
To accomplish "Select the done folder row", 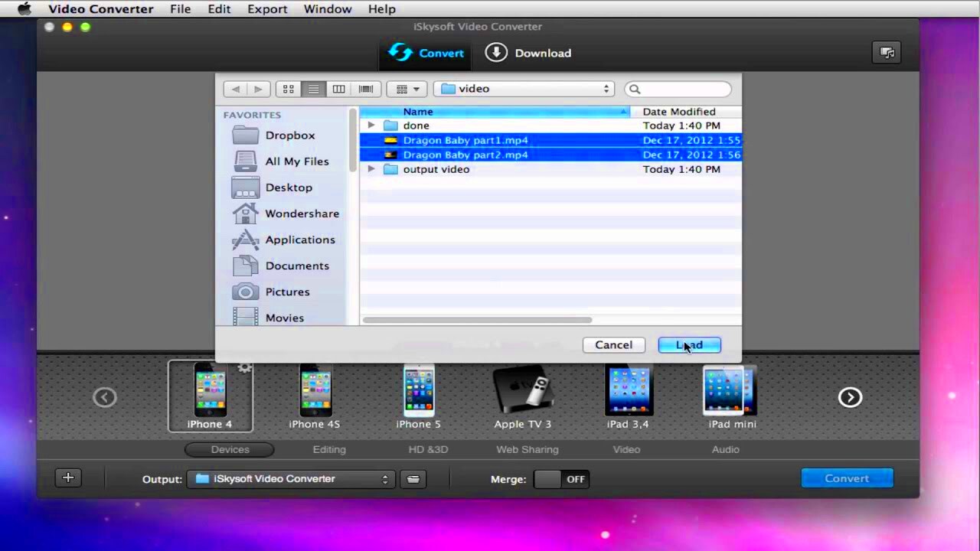I will [550, 126].
